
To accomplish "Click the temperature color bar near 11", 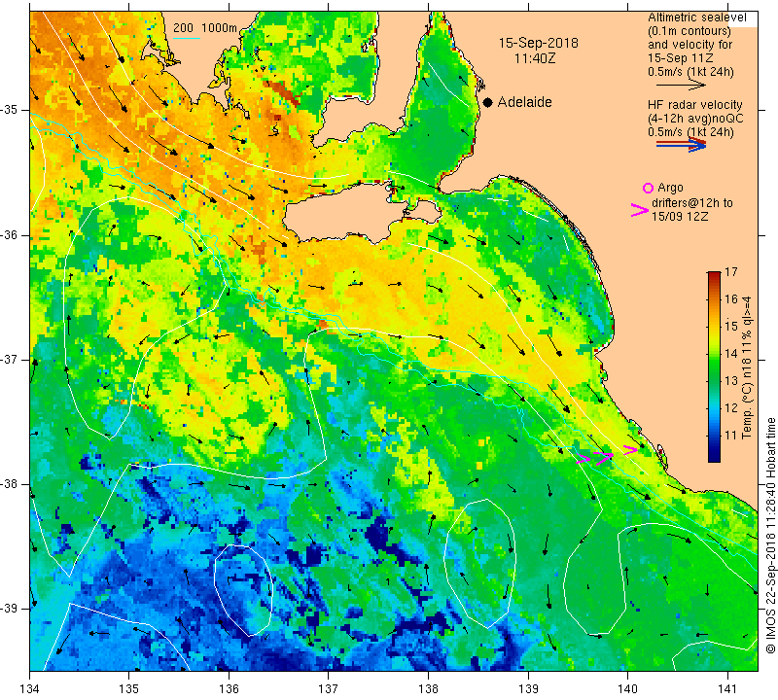I will point(714,436).
